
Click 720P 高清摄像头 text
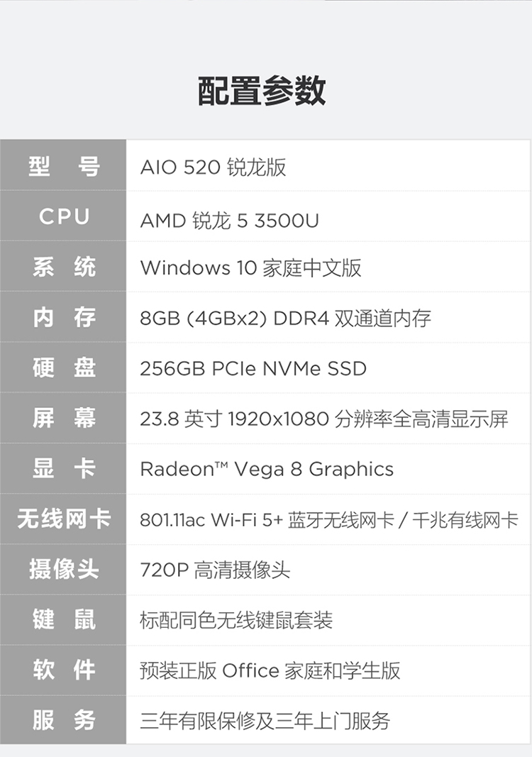[x=215, y=570]
